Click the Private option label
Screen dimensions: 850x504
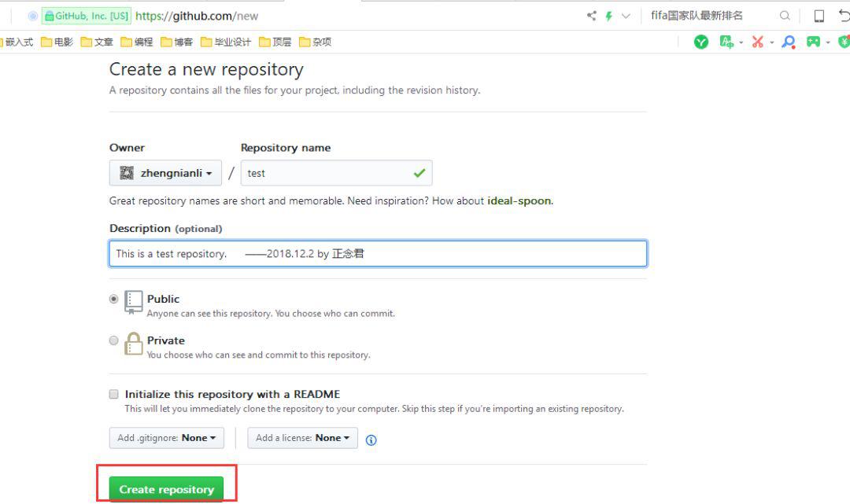click(x=166, y=340)
